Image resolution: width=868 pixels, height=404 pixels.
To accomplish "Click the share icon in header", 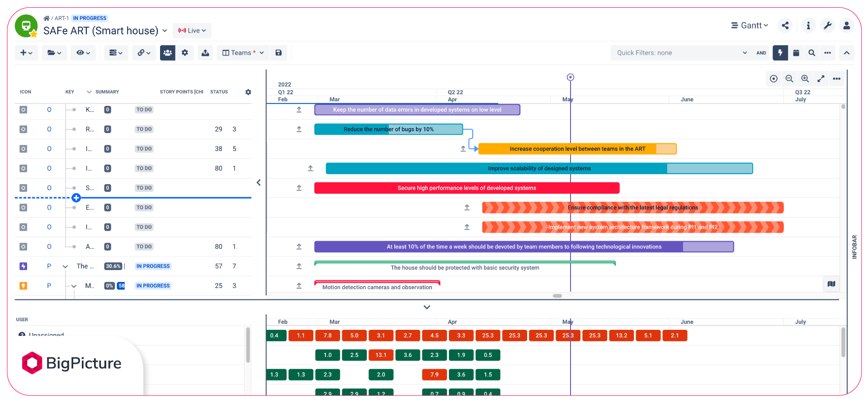I will point(785,26).
